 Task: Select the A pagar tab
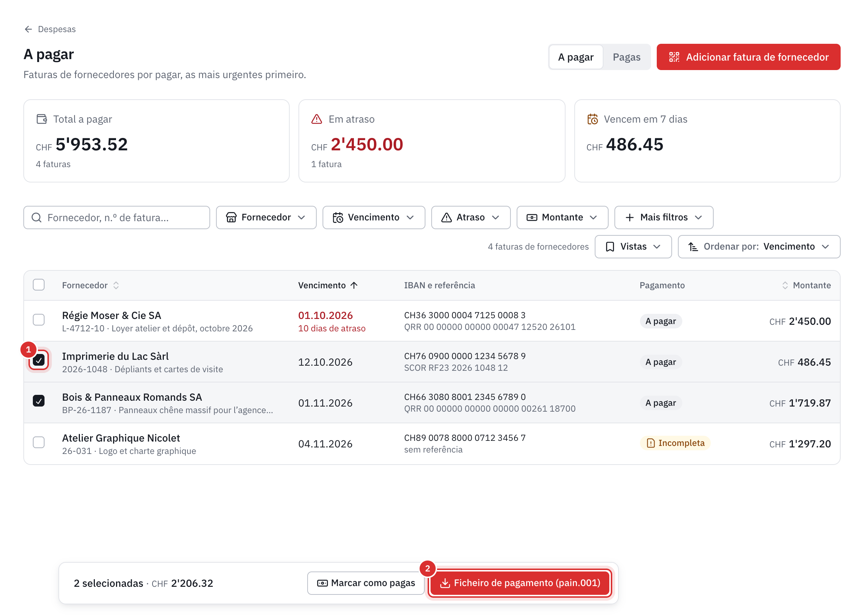coord(576,57)
